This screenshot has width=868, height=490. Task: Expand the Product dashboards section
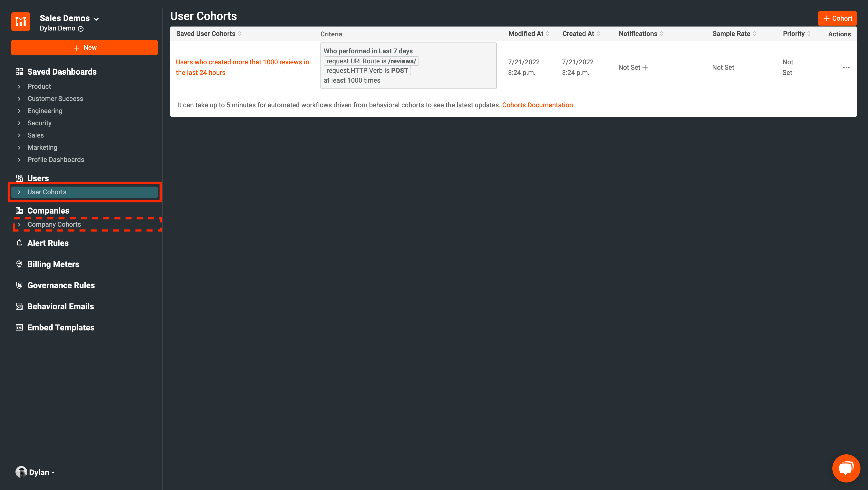[x=19, y=86]
